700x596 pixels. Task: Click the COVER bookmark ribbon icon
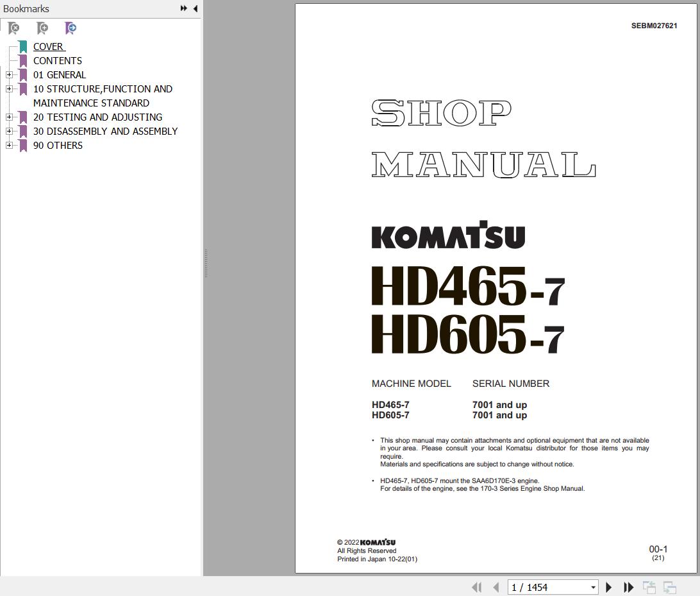23,46
